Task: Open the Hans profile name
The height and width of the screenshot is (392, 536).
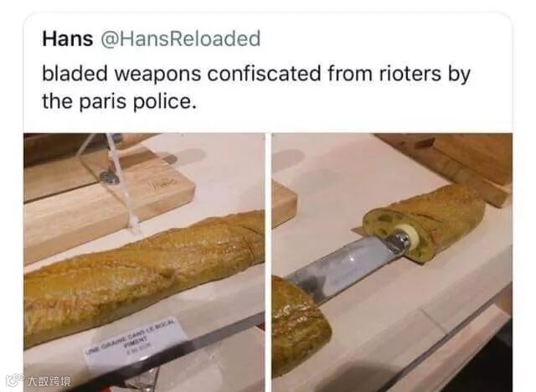Action: click(68, 39)
